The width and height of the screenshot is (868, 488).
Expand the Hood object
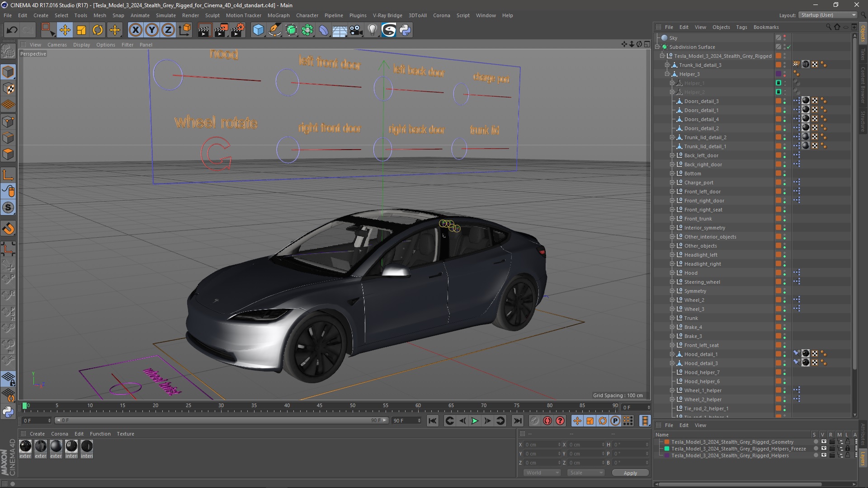[x=672, y=273]
